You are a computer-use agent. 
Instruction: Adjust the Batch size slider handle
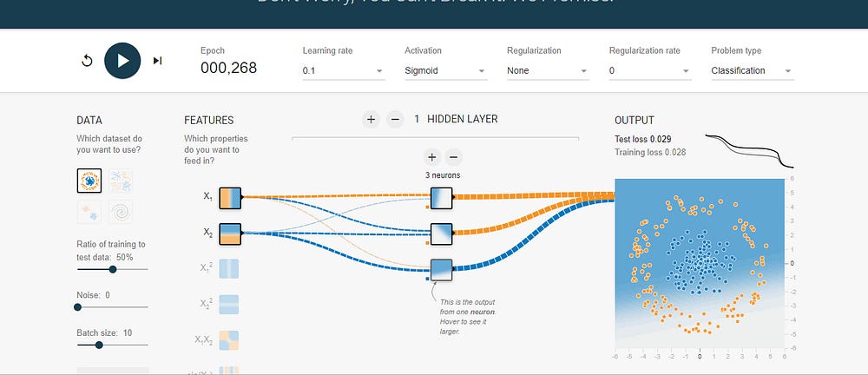pos(99,345)
